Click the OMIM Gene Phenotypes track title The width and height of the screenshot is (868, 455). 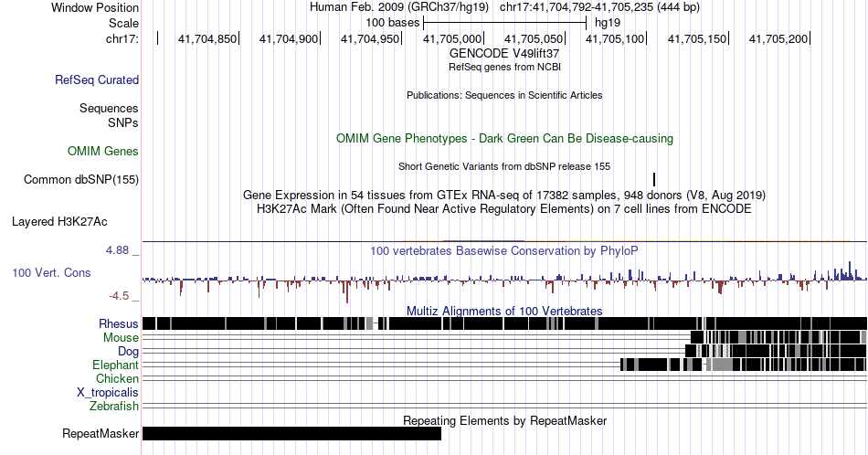pyautogui.click(x=504, y=138)
